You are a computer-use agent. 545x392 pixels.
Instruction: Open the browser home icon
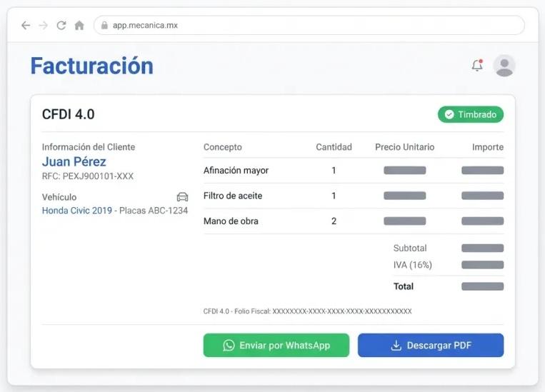coord(79,26)
